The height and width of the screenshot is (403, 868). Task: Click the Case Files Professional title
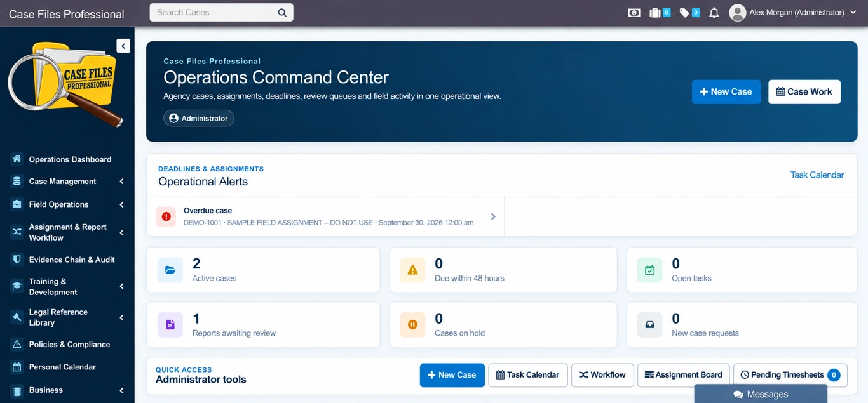tap(67, 14)
